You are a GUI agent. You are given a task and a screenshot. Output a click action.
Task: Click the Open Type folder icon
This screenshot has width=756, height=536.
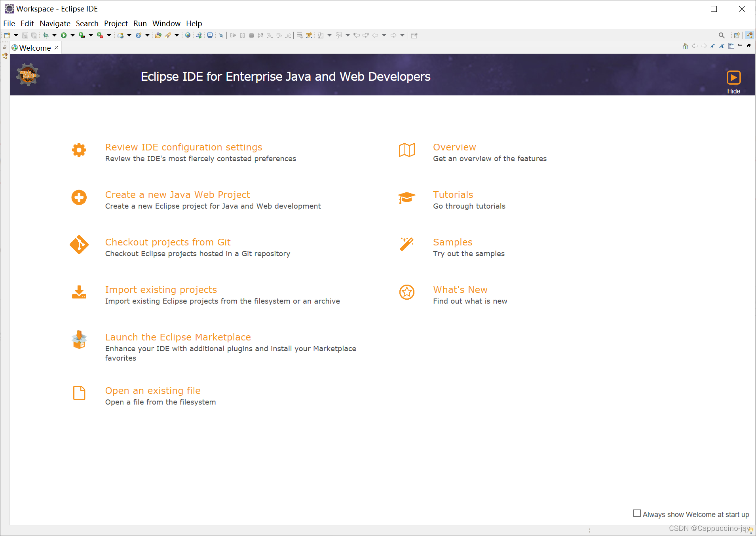158,35
